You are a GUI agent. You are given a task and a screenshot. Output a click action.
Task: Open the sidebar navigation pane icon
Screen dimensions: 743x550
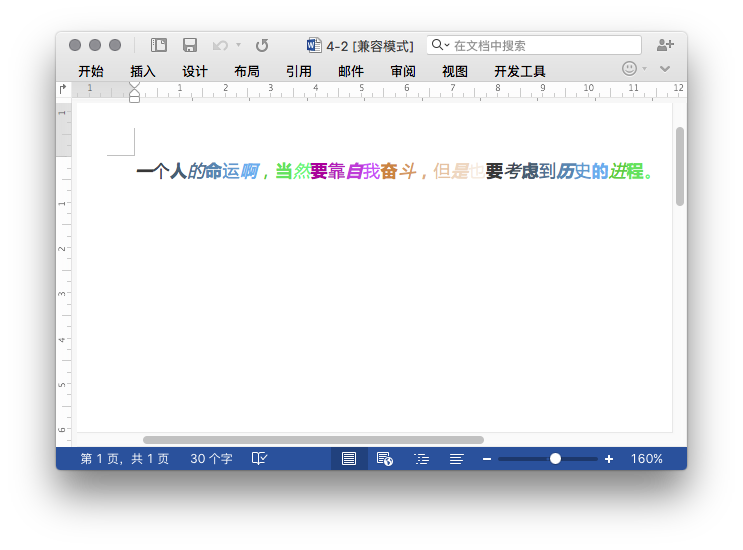pyautogui.click(x=159, y=45)
